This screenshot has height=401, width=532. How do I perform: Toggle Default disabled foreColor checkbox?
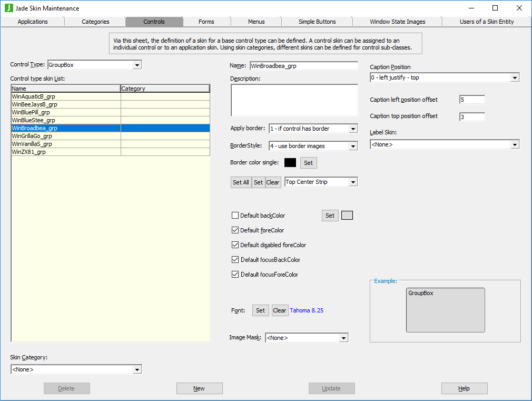[x=235, y=245]
